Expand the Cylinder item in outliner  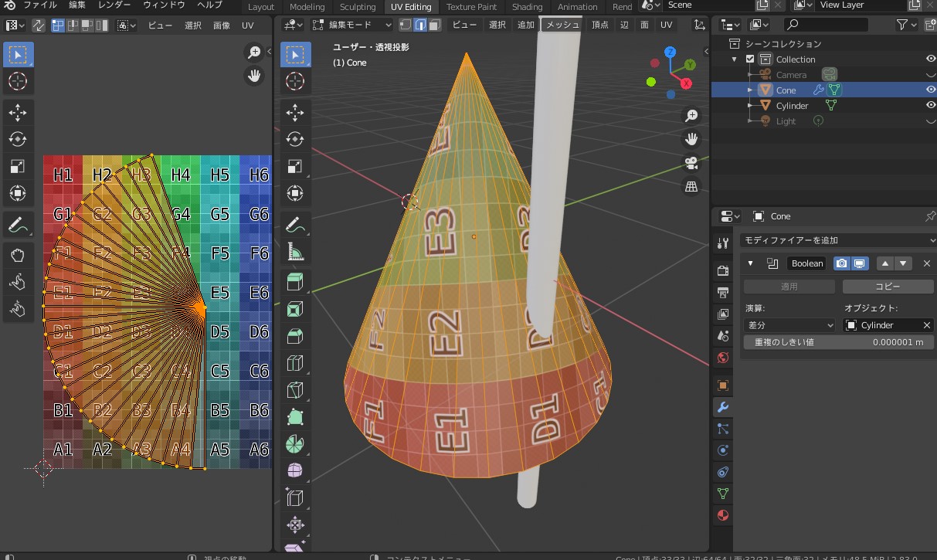(x=750, y=106)
